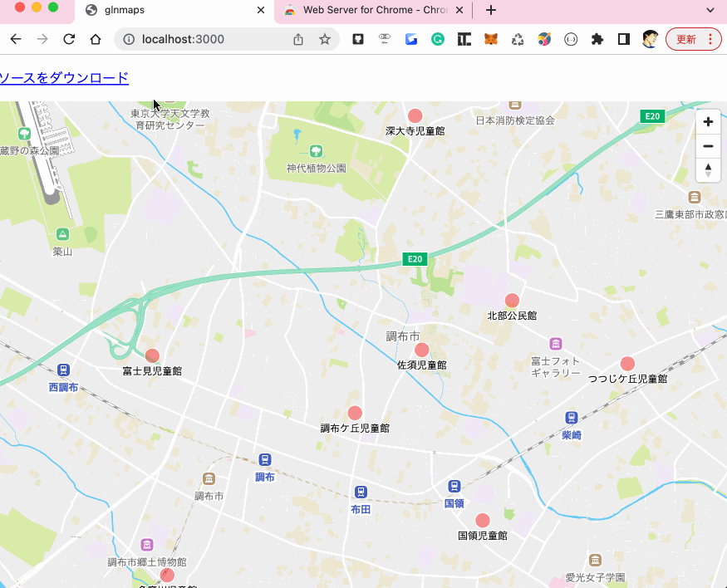This screenshot has width=727, height=588.
Task: Open the browser home page
Action: point(96,39)
